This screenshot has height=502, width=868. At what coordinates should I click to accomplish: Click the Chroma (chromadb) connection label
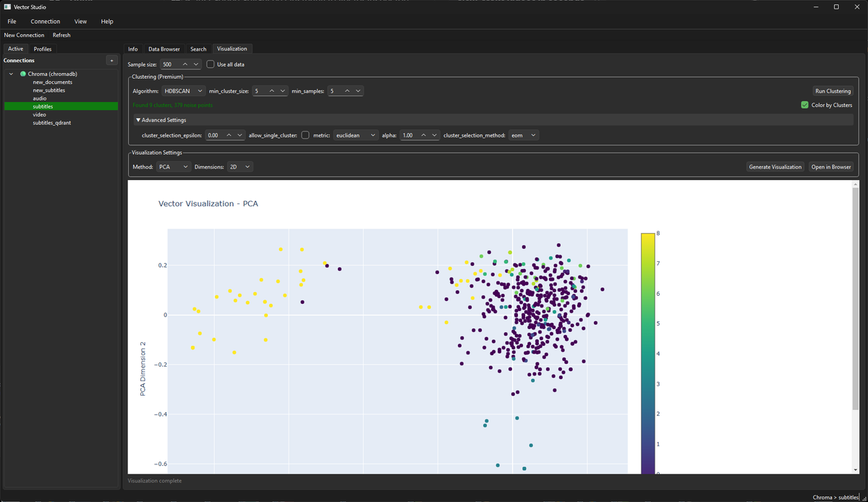53,74
